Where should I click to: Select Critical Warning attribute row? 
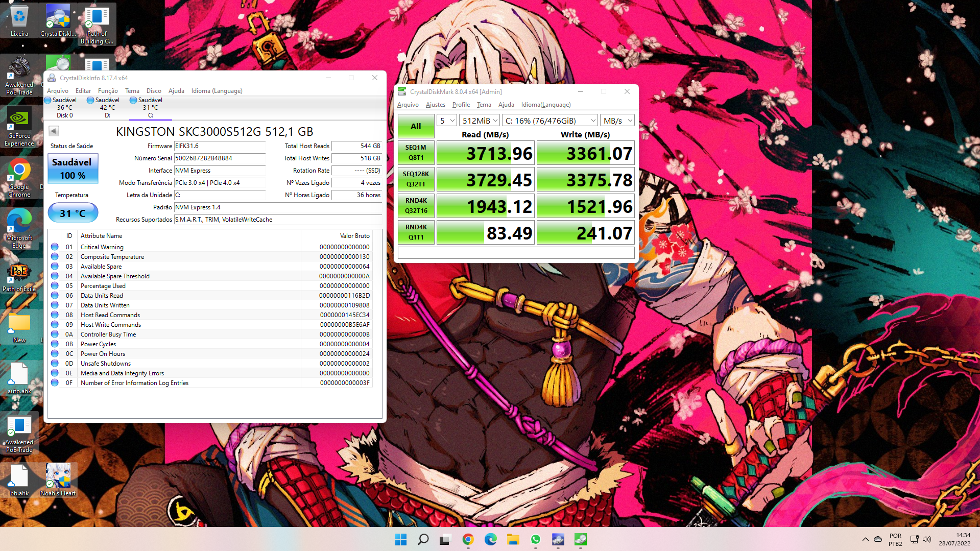[211, 247]
